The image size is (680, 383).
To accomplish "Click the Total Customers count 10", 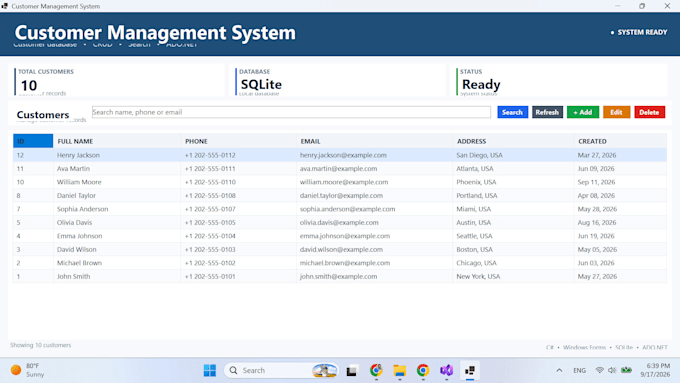I will coord(29,85).
